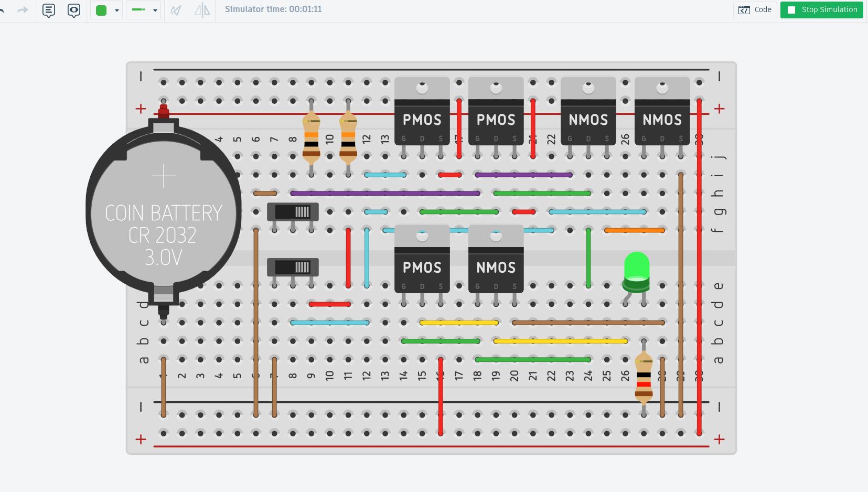Click the CR 2032 coin battery

(x=163, y=215)
